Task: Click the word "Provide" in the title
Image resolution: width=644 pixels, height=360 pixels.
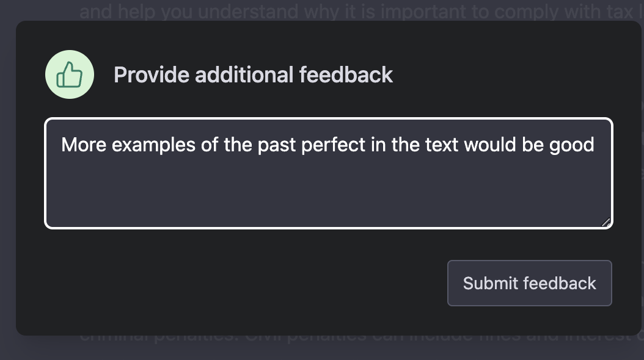Action: pos(152,74)
